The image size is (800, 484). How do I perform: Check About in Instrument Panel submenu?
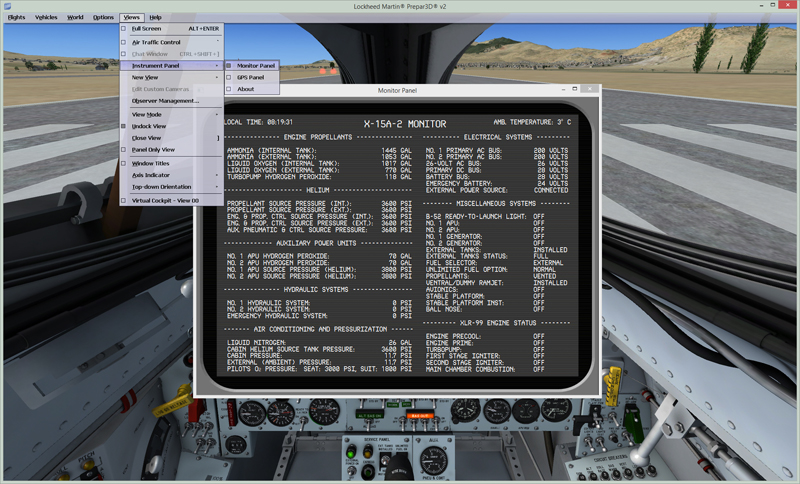pos(252,89)
